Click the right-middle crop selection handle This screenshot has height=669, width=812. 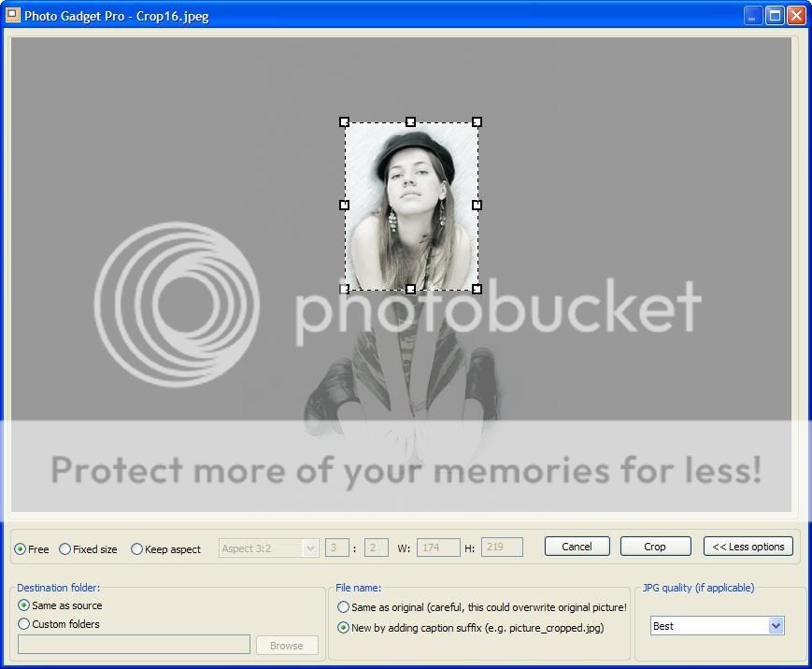click(477, 205)
